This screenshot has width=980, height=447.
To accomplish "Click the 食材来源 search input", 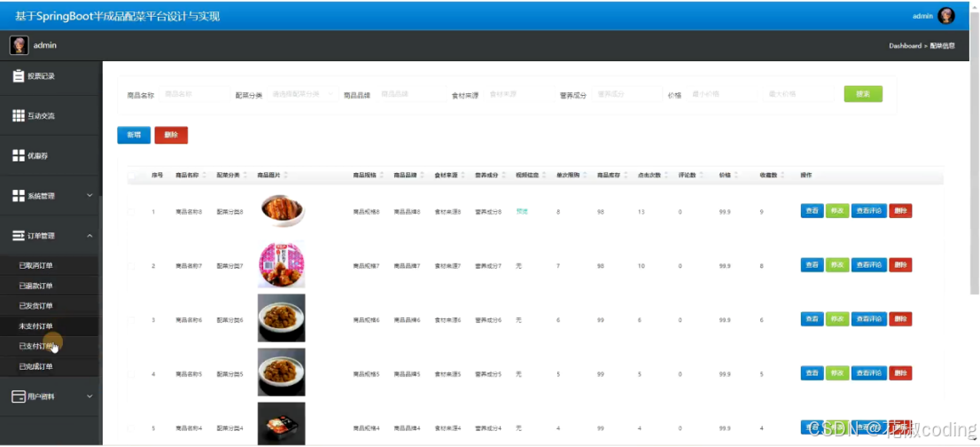I will point(518,94).
